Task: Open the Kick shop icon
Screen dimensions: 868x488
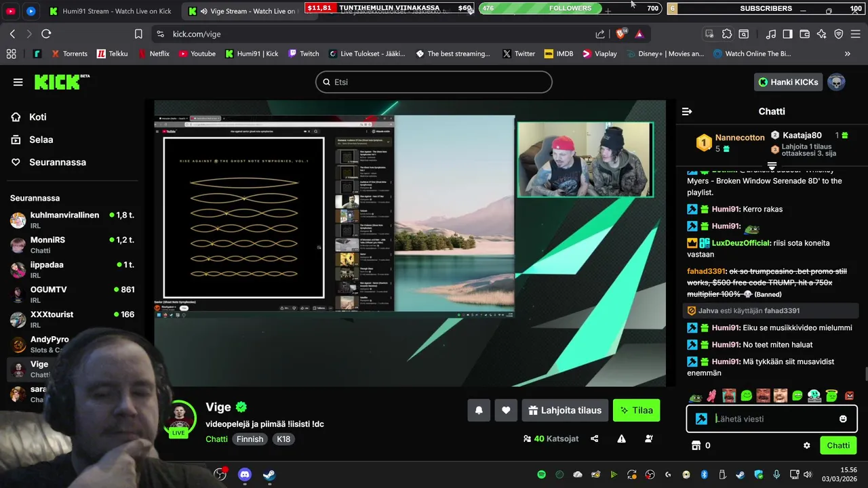Action: click(695, 445)
